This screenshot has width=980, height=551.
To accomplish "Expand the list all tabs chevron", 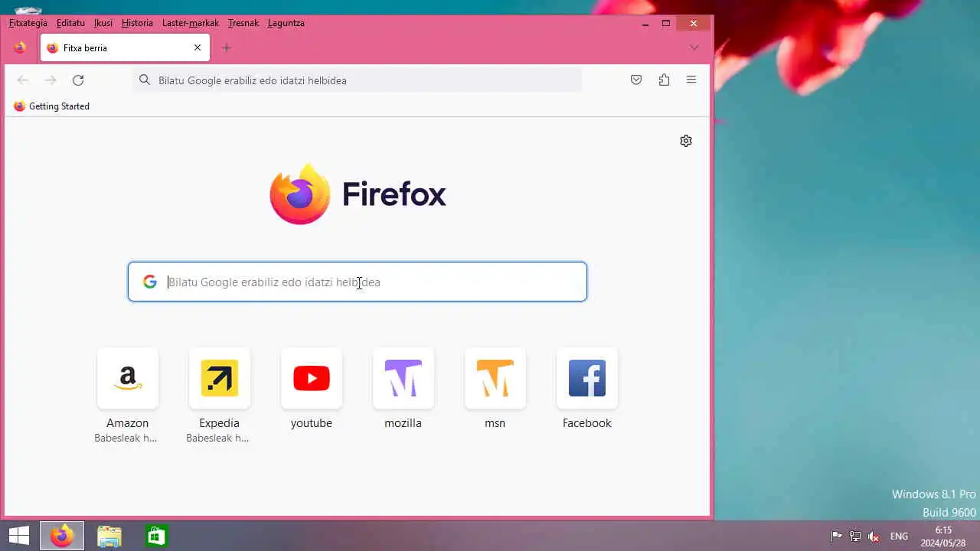I will pos(694,47).
